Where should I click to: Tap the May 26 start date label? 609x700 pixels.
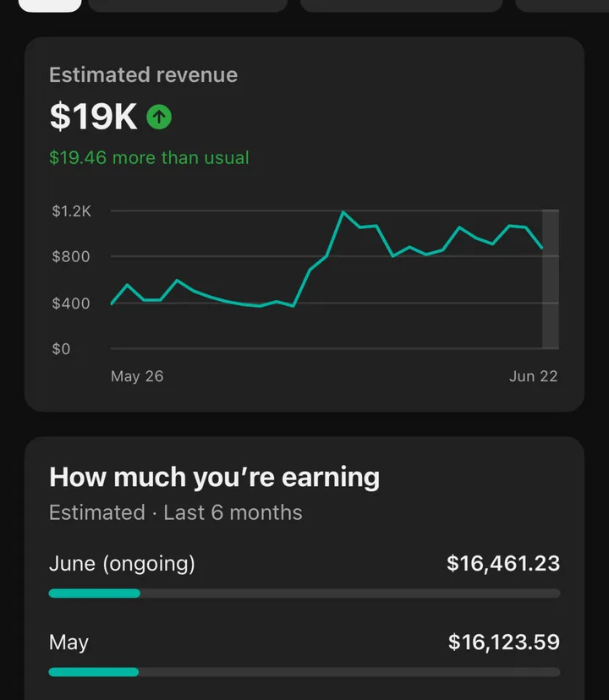[x=137, y=376]
